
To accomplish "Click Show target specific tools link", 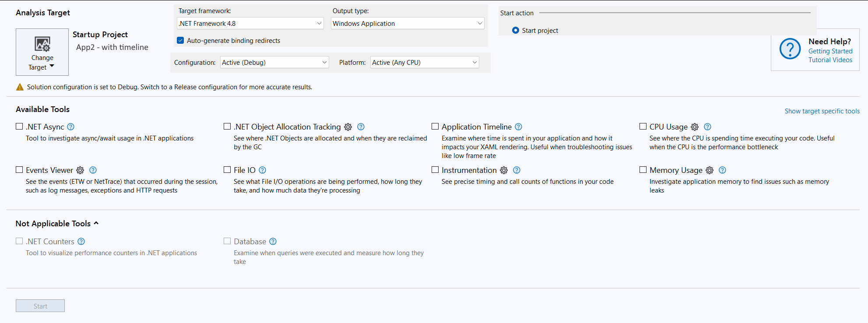I will (x=822, y=111).
